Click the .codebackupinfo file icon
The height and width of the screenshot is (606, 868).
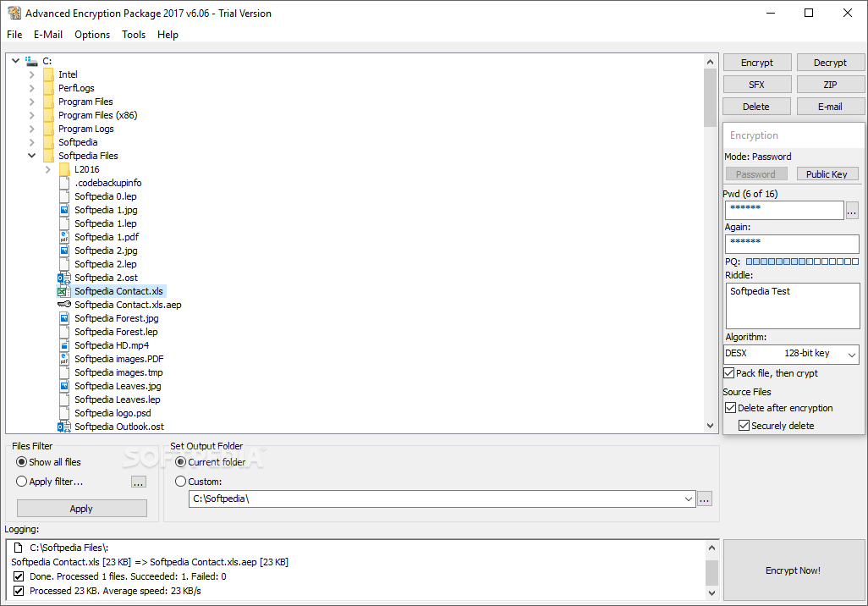coord(64,183)
